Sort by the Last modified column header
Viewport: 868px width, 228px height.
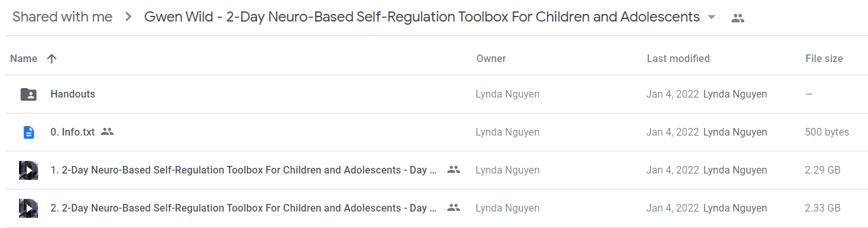(678, 58)
